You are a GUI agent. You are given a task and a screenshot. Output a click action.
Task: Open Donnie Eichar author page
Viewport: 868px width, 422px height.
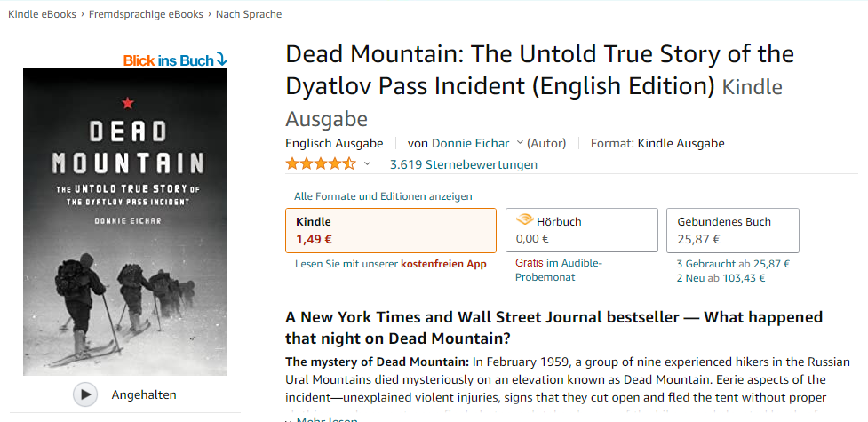tap(471, 143)
